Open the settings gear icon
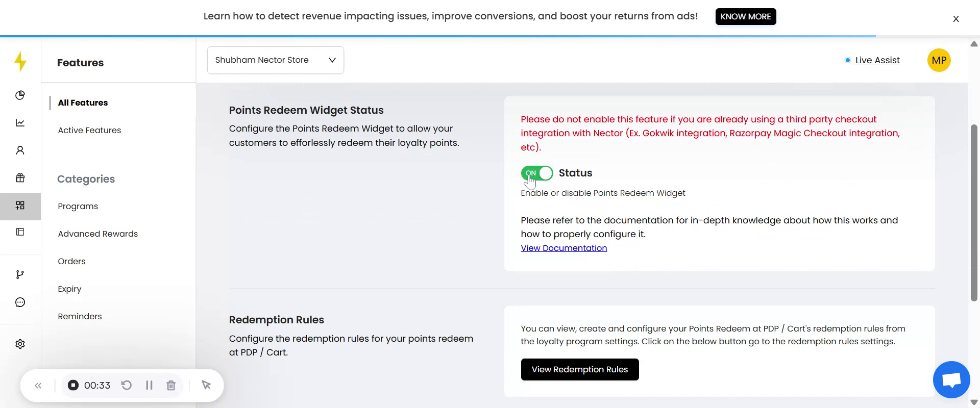Viewport: 980px width, 408px height. pyautogui.click(x=20, y=344)
